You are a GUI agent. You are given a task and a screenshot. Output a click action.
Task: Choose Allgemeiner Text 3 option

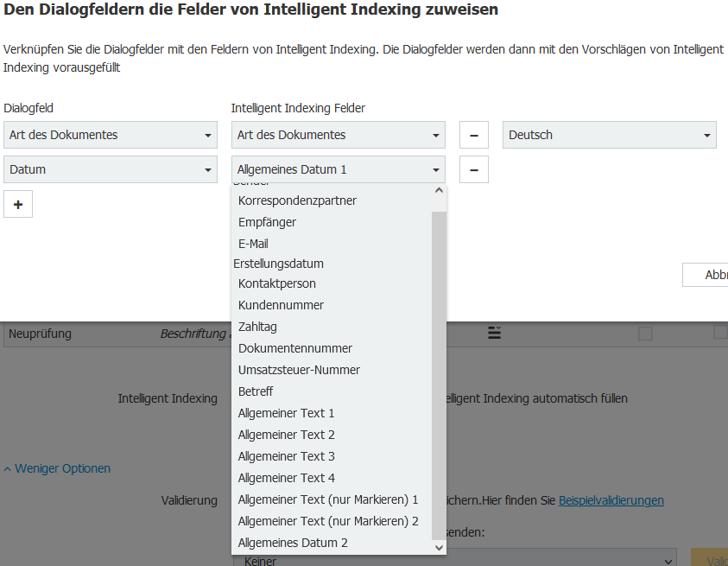pyautogui.click(x=286, y=456)
